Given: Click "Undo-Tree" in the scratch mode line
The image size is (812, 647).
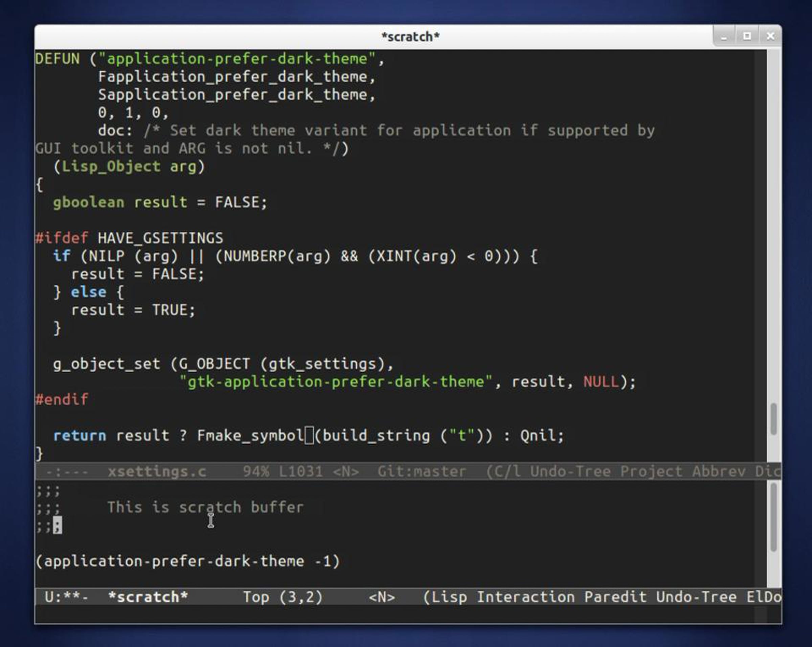Looking at the screenshot, I should [x=696, y=597].
